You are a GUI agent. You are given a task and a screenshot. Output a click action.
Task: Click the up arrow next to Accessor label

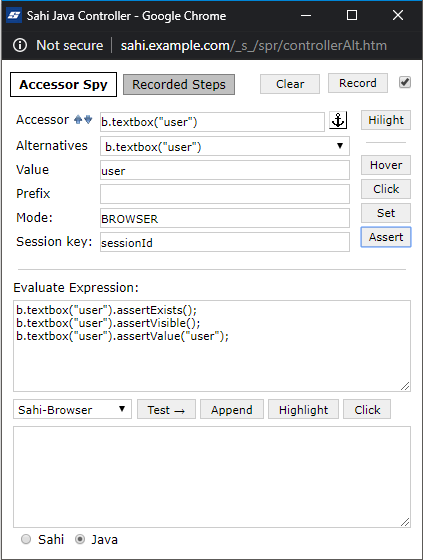78,119
